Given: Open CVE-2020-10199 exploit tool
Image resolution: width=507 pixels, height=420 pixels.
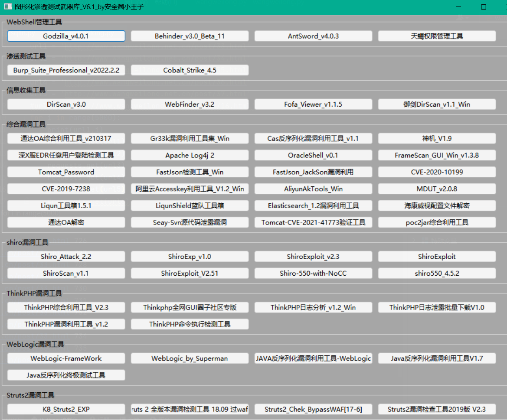Looking at the screenshot, I should pyautogui.click(x=437, y=172).
